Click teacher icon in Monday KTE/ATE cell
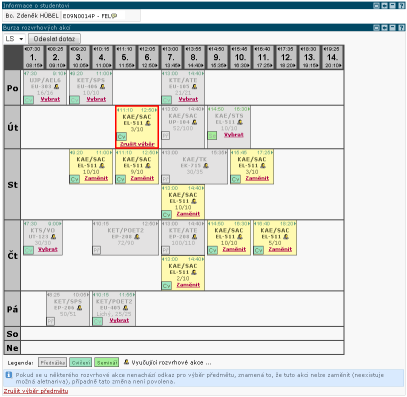 pos(194,86)
